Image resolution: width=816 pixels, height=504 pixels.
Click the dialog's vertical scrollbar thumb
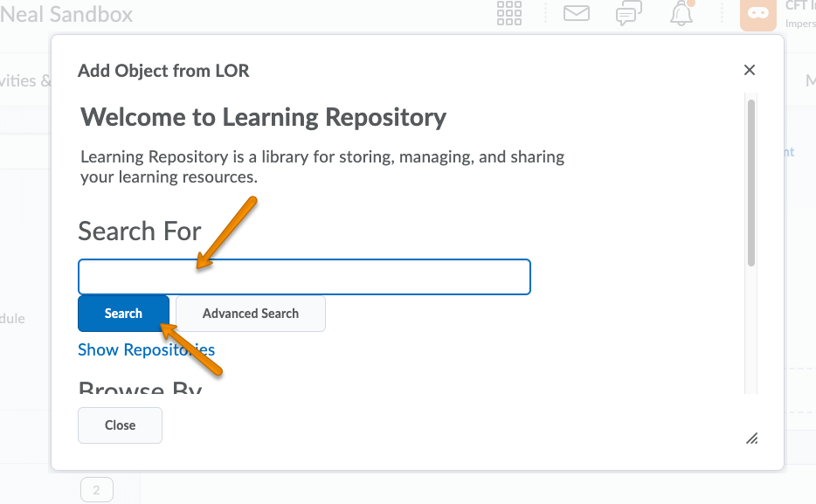(x=751, y=182)
